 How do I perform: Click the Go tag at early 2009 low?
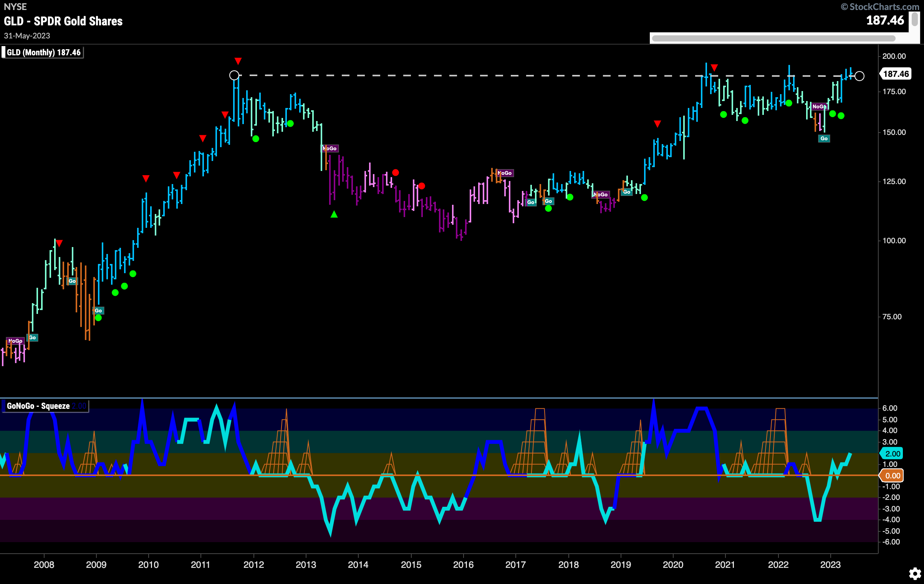click(x=98, y=311)
